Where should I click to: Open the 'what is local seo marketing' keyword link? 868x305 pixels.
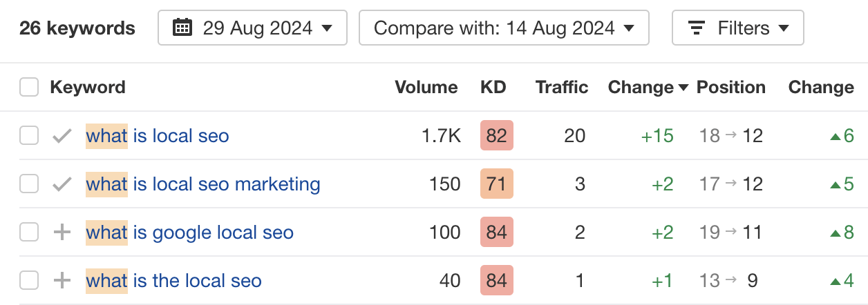point(203,184)
